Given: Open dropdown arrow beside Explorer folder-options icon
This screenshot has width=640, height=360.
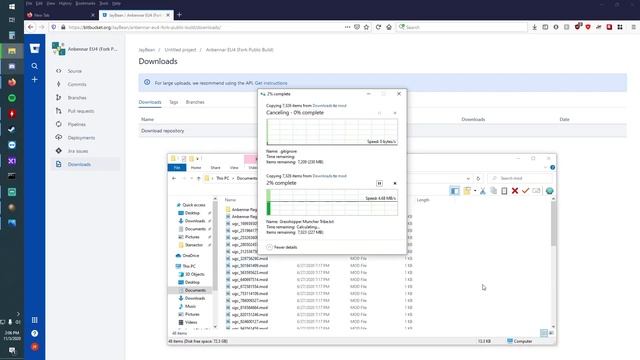Looking at the screenshot, I should [475, 191].
